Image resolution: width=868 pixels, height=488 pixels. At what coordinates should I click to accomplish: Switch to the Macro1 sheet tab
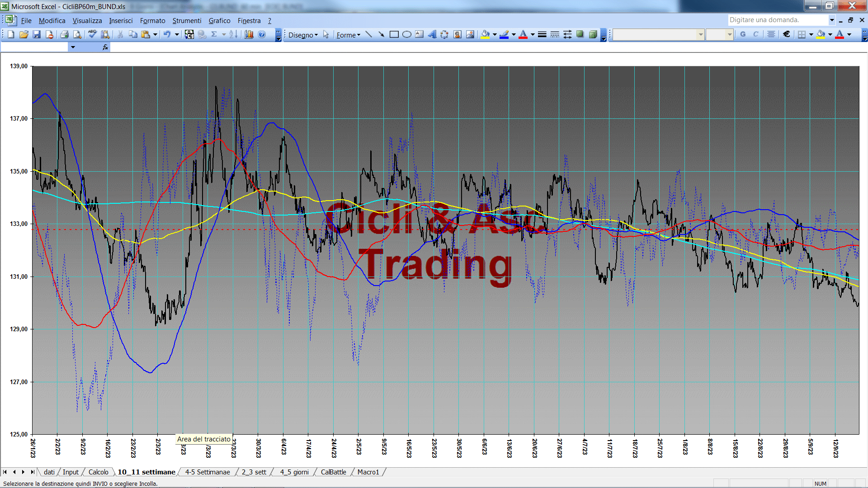(x=368, y=472)
